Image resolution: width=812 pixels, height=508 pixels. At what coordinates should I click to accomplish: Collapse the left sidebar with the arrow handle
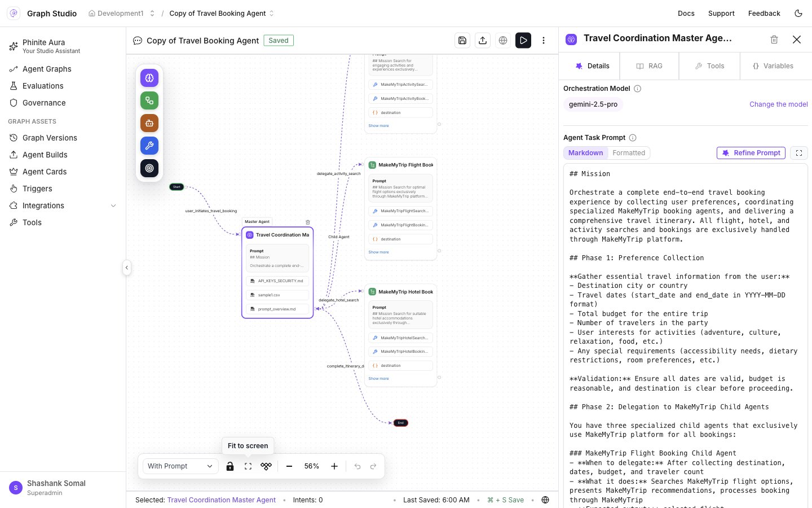[127, 268]
